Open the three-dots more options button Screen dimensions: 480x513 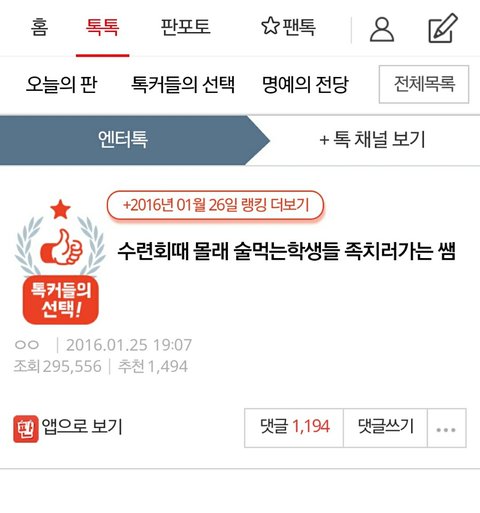(x=446, y=428)
